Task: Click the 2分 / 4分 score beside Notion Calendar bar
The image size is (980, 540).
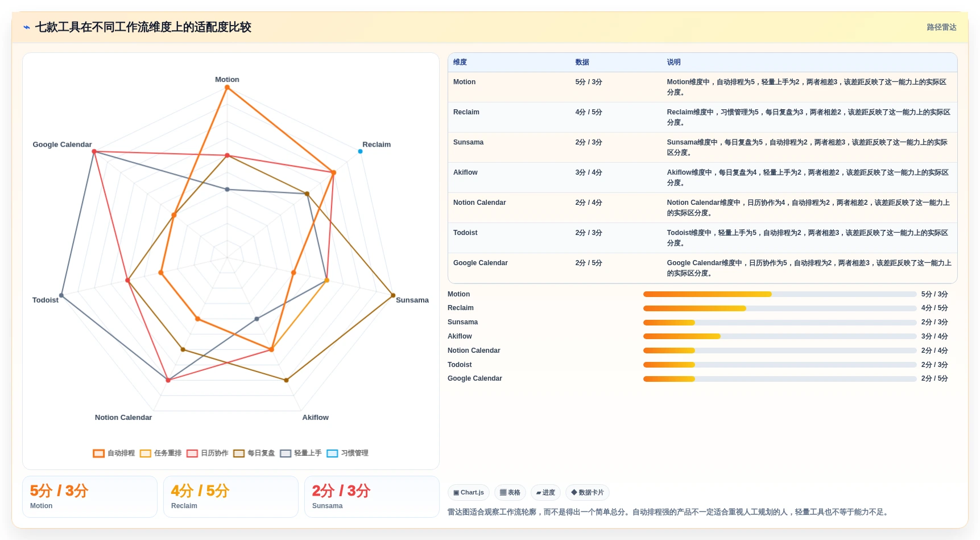Action: click(934, 351)
